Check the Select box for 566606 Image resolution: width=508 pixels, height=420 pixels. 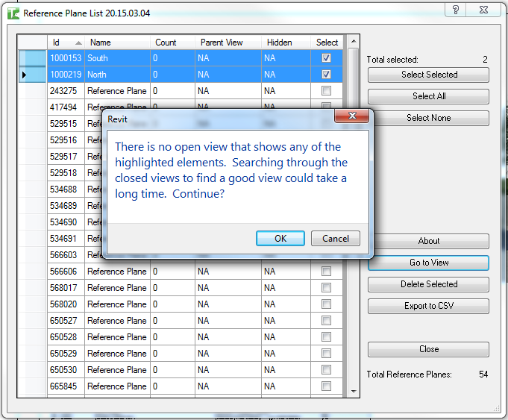tap(326, 272)
